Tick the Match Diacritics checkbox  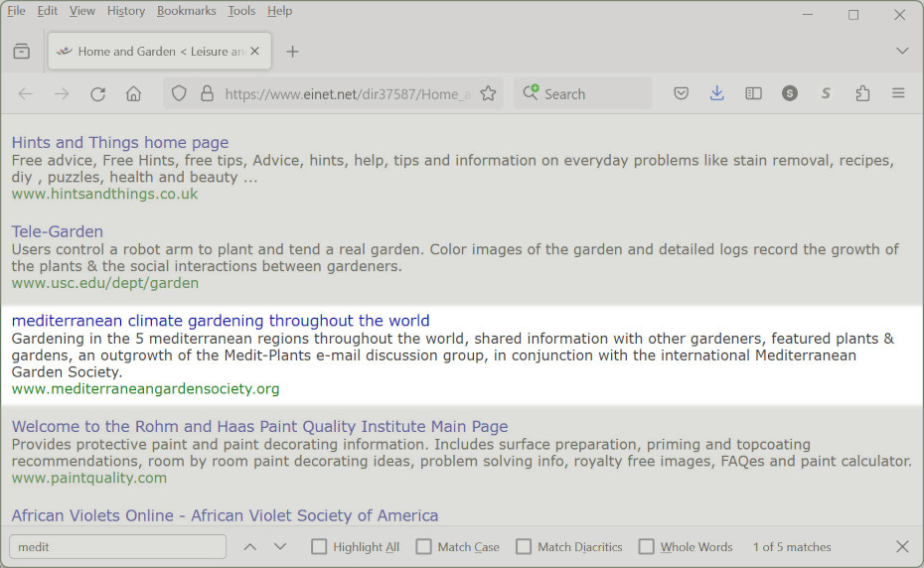pyautogui.click(x=524, y=547)
